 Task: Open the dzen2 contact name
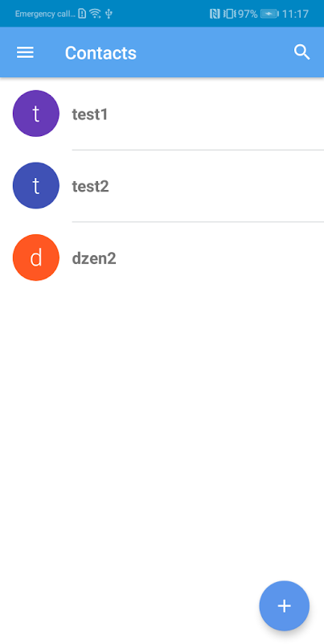click(94, 258)
